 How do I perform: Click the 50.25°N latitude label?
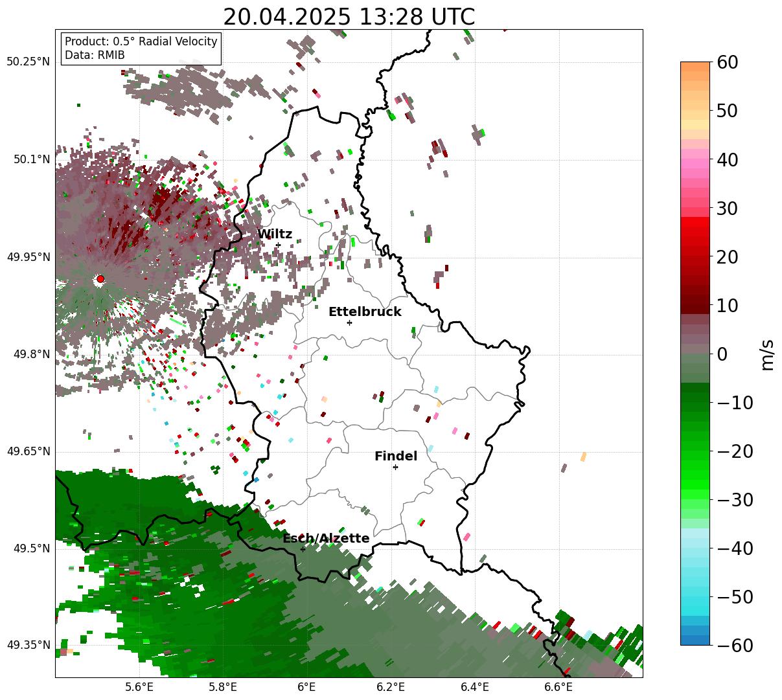click(x=29, y=62)
